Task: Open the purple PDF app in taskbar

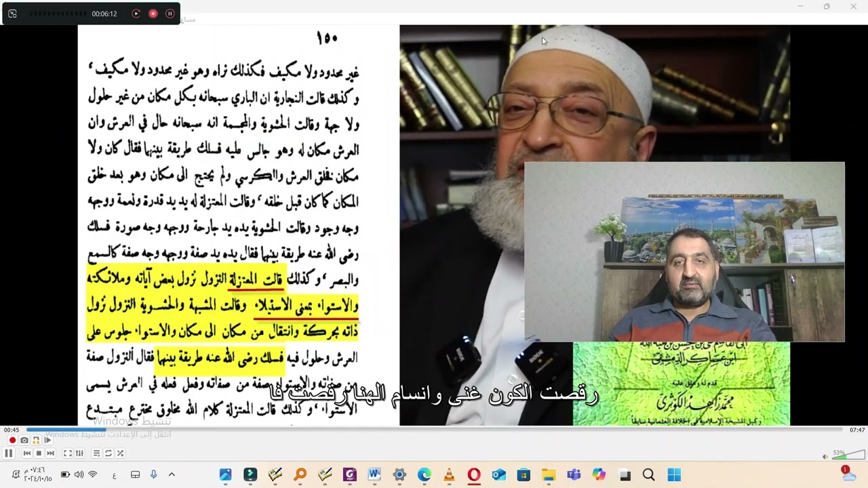Action: (x=349, y=475)
